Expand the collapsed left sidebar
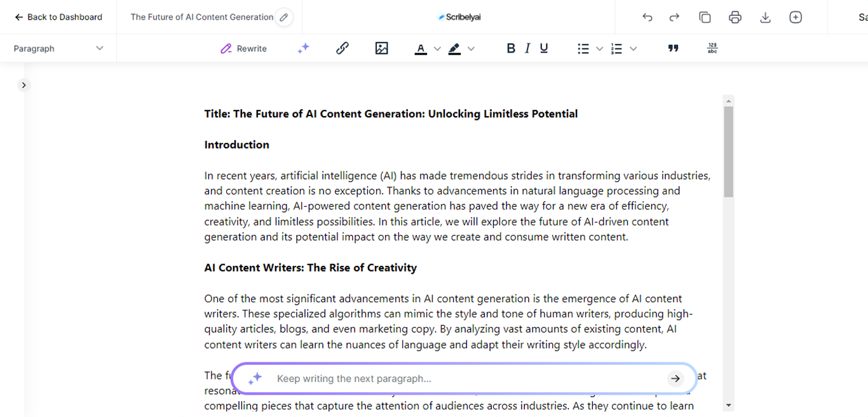The image size is (868, 417). point(24,85)
